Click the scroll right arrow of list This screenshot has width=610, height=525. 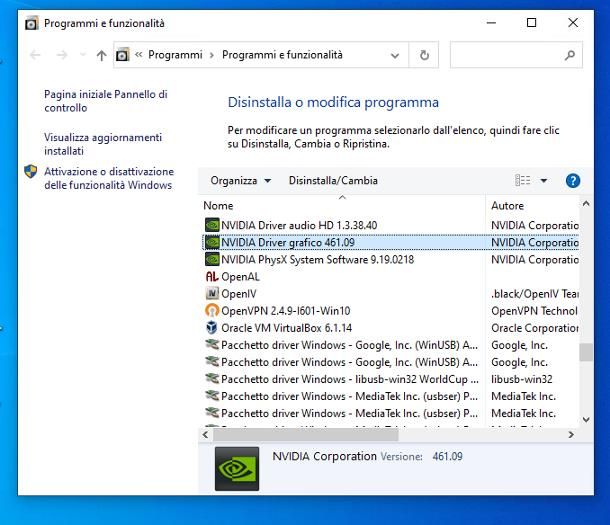pos(571,435)
